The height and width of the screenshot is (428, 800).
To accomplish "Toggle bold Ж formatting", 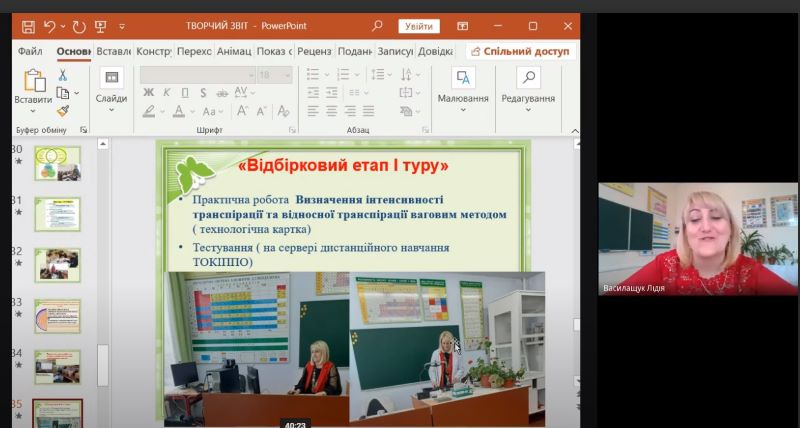I will point(148,92).
